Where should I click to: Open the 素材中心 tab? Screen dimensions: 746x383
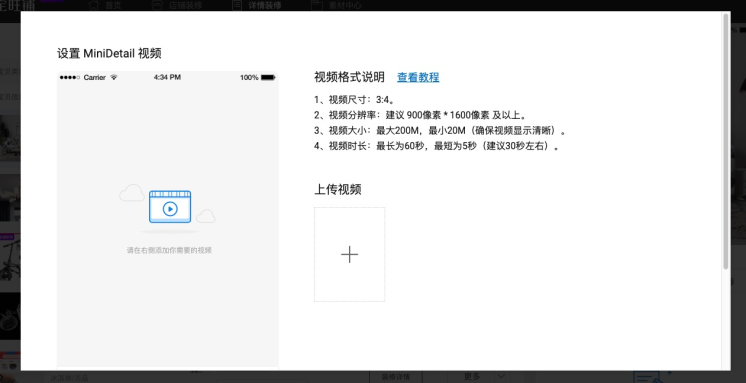pos(345,5)
